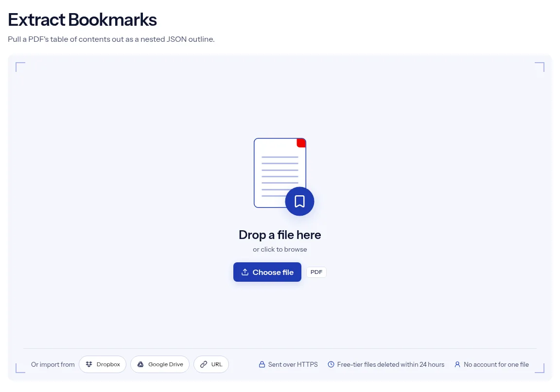
Task: Click the document page illustration
Action: [x=280, y=173]
